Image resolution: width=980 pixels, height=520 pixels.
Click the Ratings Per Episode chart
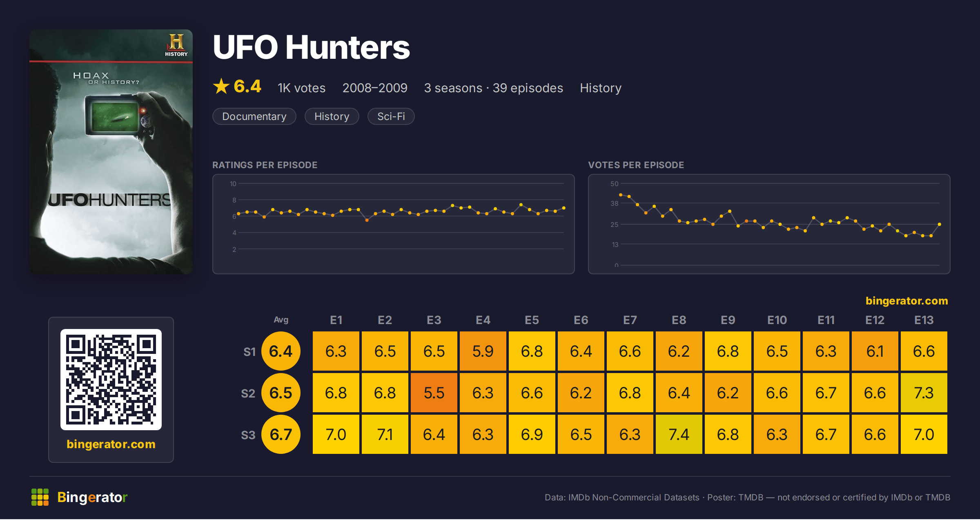click(x=394, y=224)
